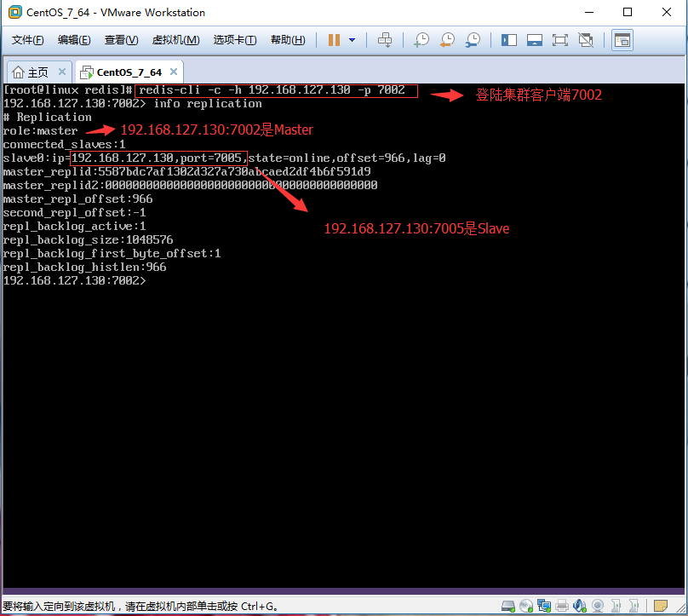Click the network adapter status icon
This screenshot has width=688, height=616.
click(x=544, y=607)
